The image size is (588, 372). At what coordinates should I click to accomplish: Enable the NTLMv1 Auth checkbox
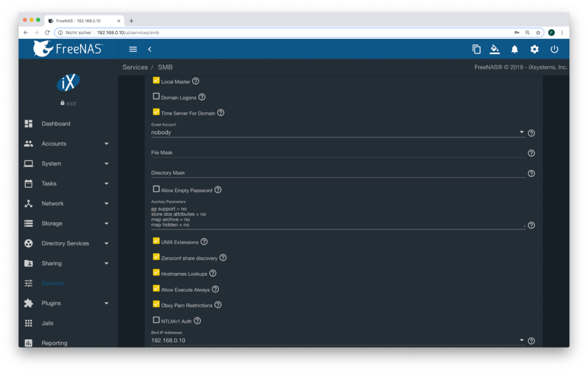pyautogui.click(x=156, y=320)
